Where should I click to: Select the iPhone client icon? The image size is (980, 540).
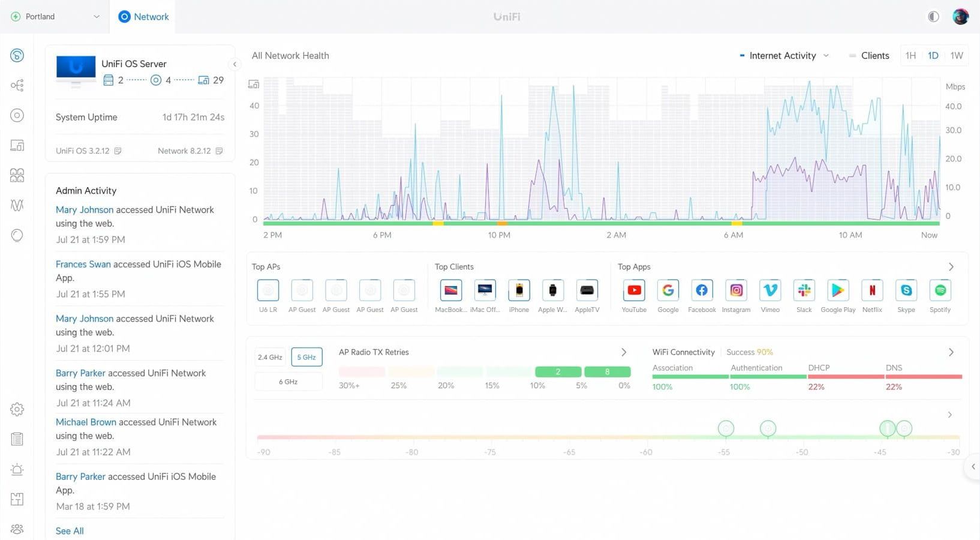(519, 290)
